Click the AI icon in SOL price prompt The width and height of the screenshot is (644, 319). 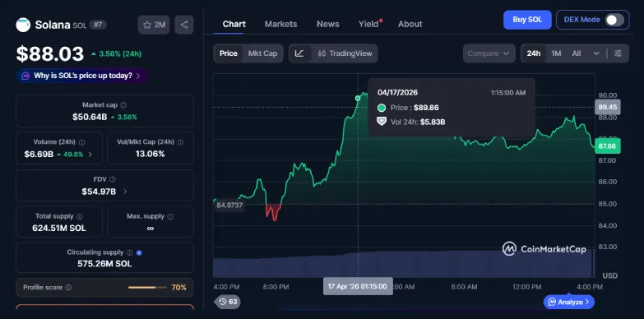coord(25,76)
